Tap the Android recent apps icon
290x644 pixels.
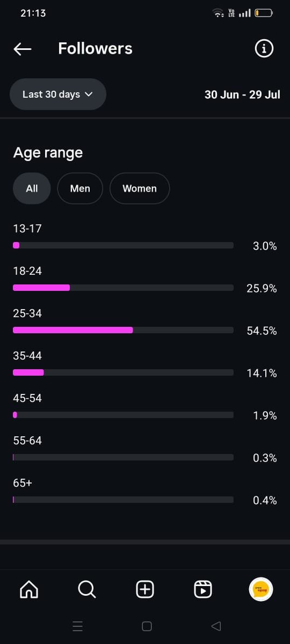(x=77, y=626)
